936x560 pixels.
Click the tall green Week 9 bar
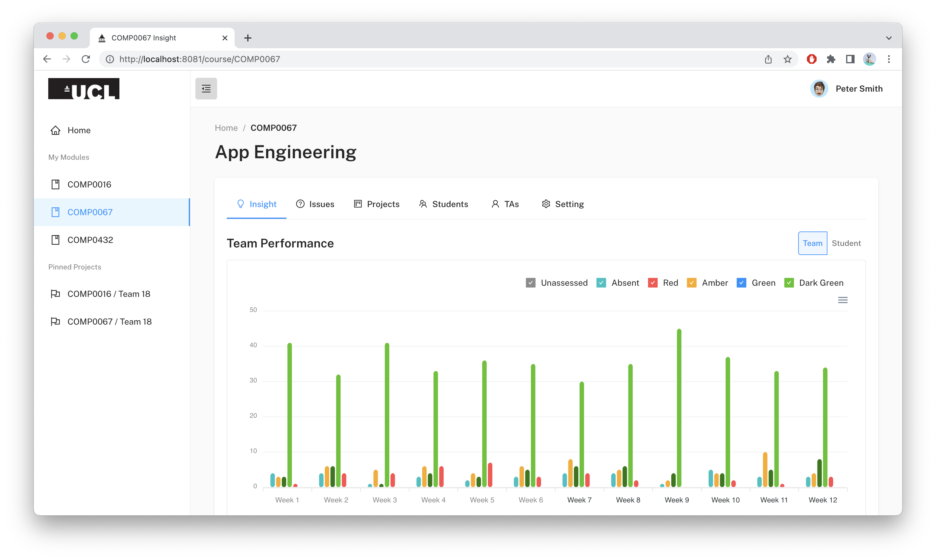(679, 408)
